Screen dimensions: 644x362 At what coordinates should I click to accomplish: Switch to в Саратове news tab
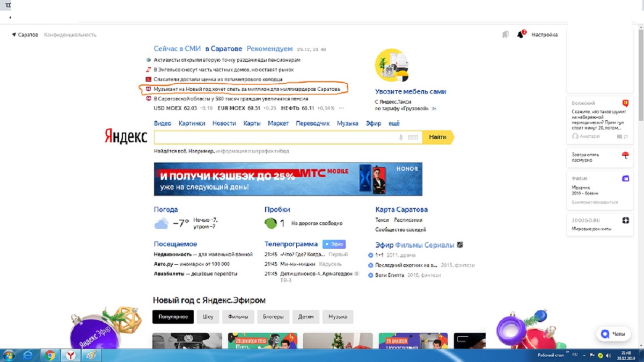(223, 49)
